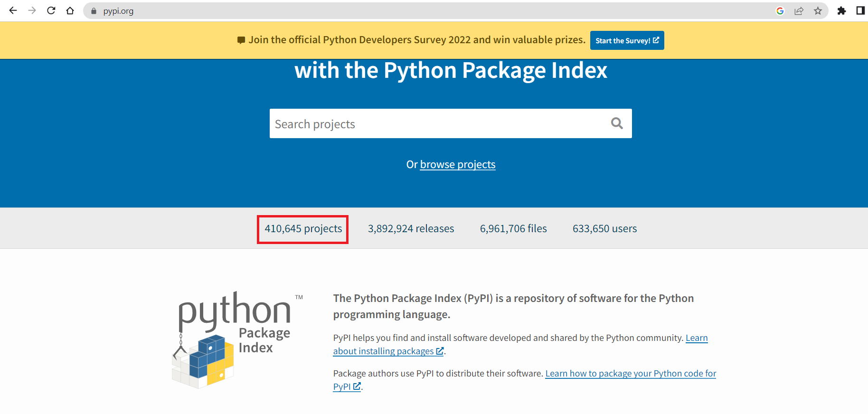Select the 410,645 projects statistic
Screen dimensions: 868x414
(x=303, y=229)
